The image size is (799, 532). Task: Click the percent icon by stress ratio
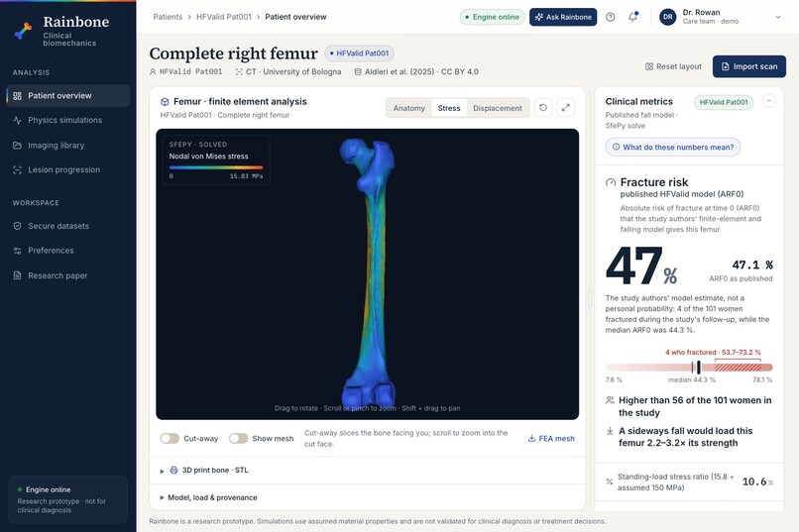tap(610, 481)
